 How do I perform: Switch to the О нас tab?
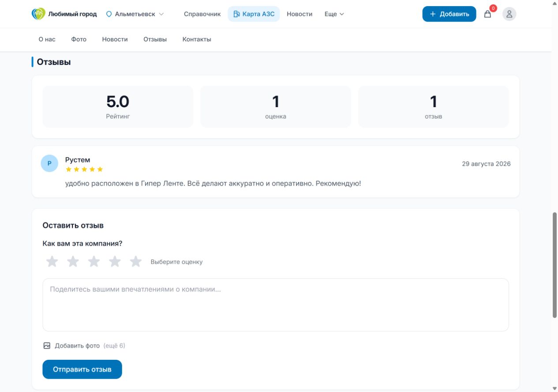(x=47, y=39)
